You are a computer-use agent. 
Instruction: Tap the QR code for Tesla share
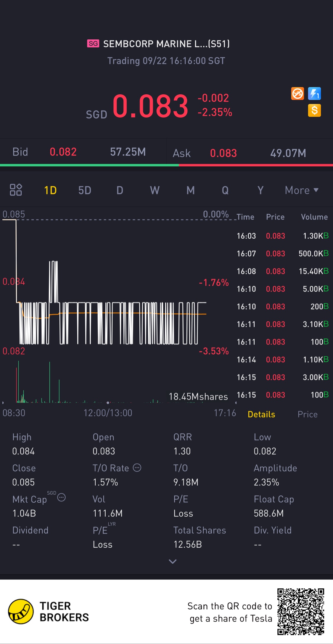coord(301,611)
